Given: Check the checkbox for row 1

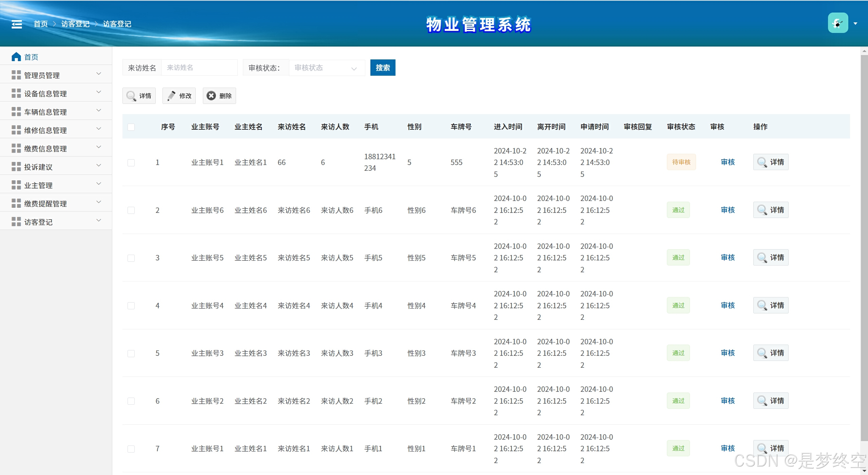Looking at the screenshot, I should click(131, 163).
